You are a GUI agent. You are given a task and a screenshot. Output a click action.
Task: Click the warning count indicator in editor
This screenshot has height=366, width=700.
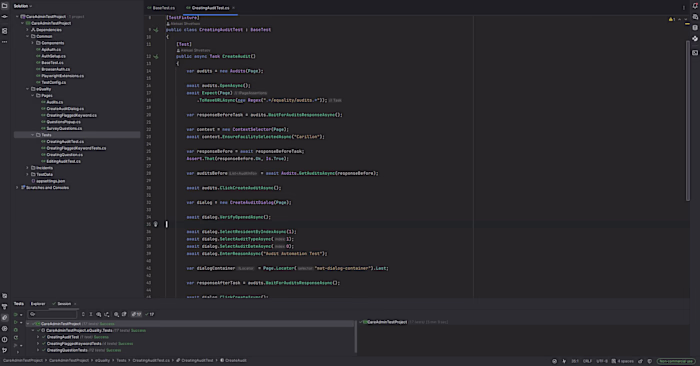(671, 19)
